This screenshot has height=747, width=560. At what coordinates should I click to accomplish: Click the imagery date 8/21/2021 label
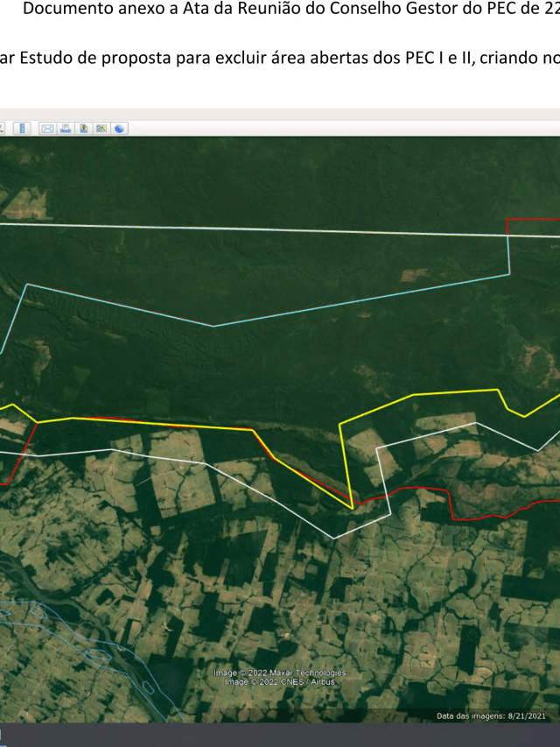pyautogui.click(x=491, y=715)
